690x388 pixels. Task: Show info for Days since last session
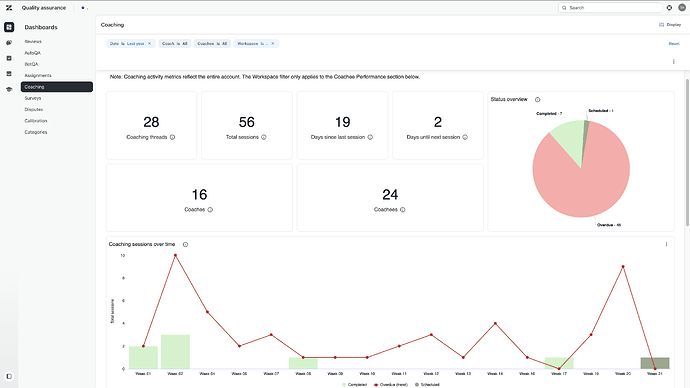coord(371,137)
